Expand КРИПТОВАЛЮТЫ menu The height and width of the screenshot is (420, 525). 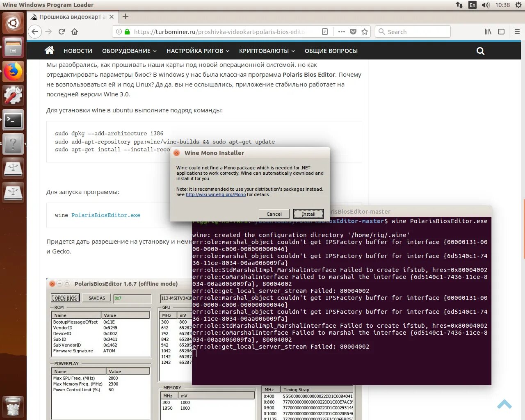[267, 51]
